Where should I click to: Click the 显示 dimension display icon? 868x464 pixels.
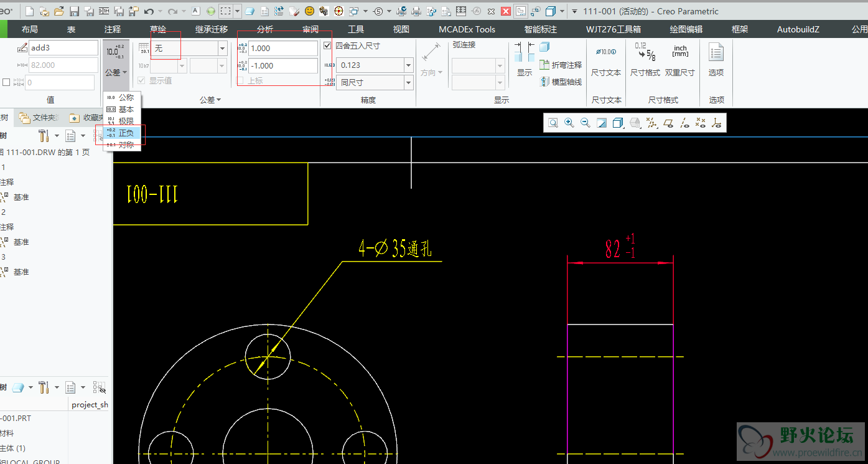525,52
